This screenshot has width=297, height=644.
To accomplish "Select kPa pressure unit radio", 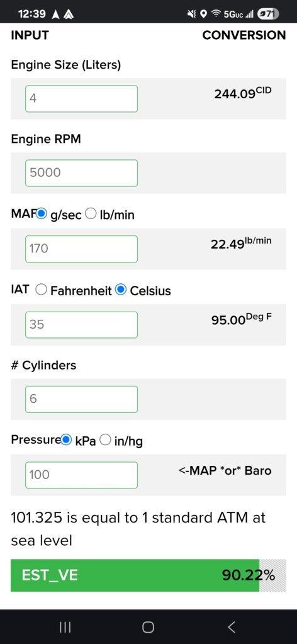I will click(x=67, y=440).
